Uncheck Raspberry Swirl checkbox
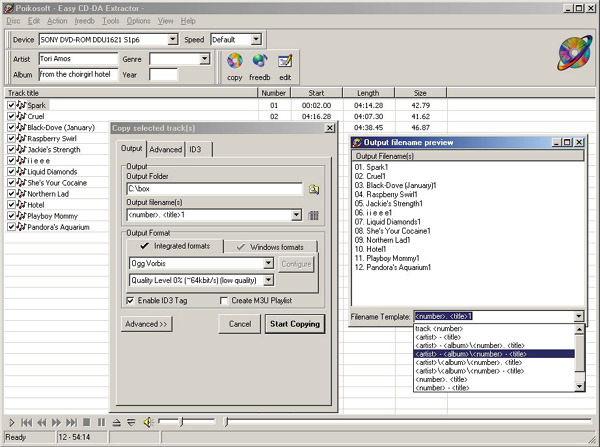The width and height of the screenshot is (600, 447). click(x=11, y=138)
